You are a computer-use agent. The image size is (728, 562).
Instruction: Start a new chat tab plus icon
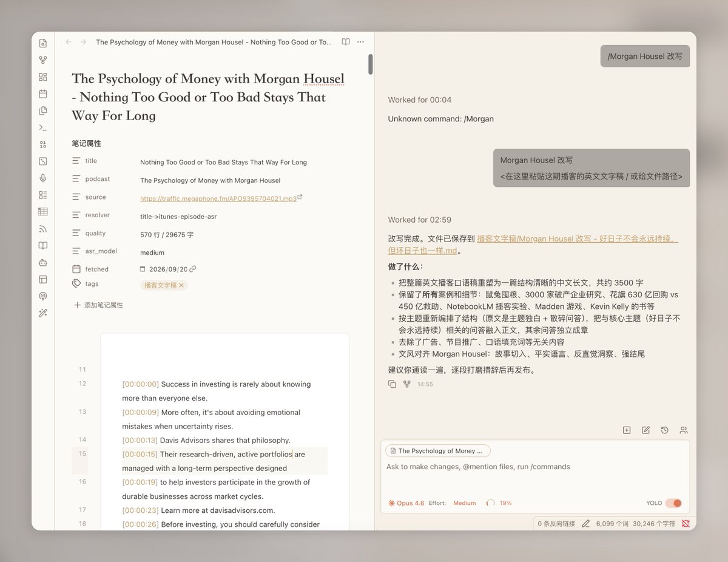pyautogui.click(x=627, y=430)
